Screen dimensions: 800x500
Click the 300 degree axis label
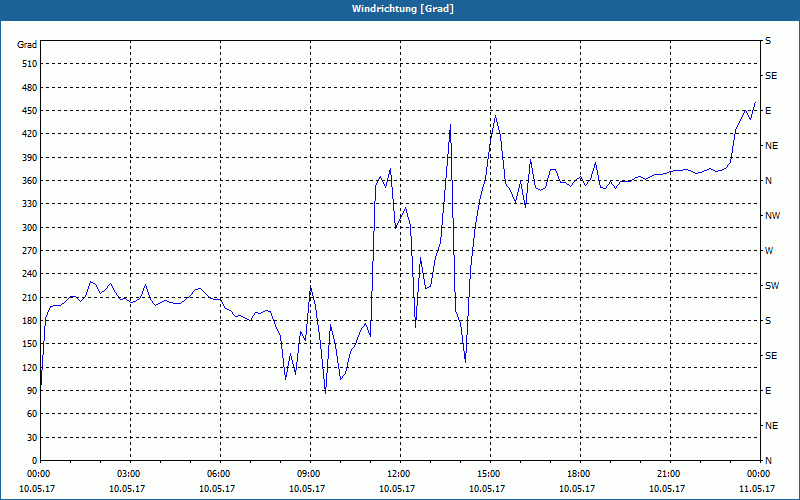[x=30, y=228]
